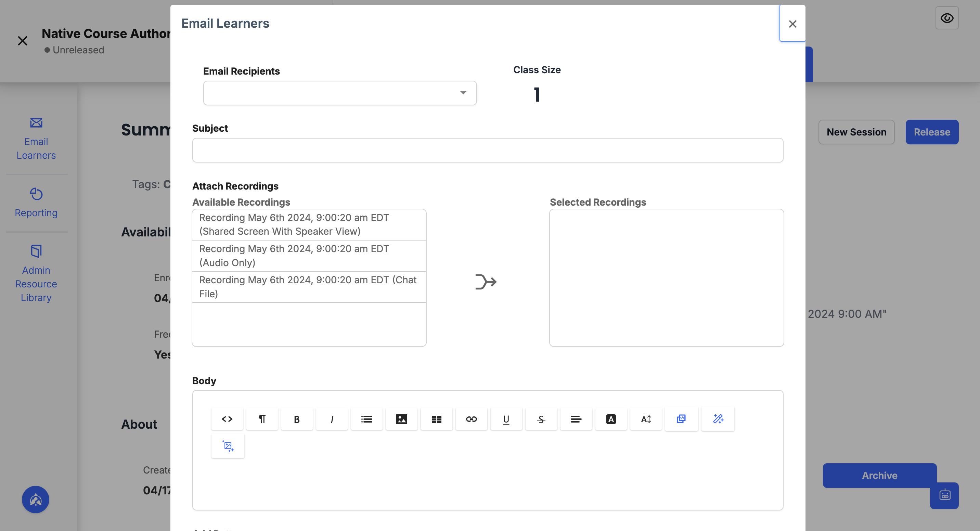
Task: Insert an image into the email body
Action: [402, 419]
